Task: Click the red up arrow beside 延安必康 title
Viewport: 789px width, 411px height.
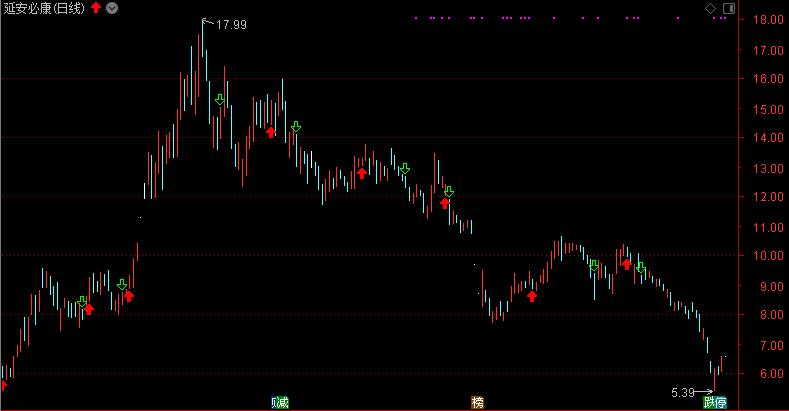Action: tap(95, 8)
